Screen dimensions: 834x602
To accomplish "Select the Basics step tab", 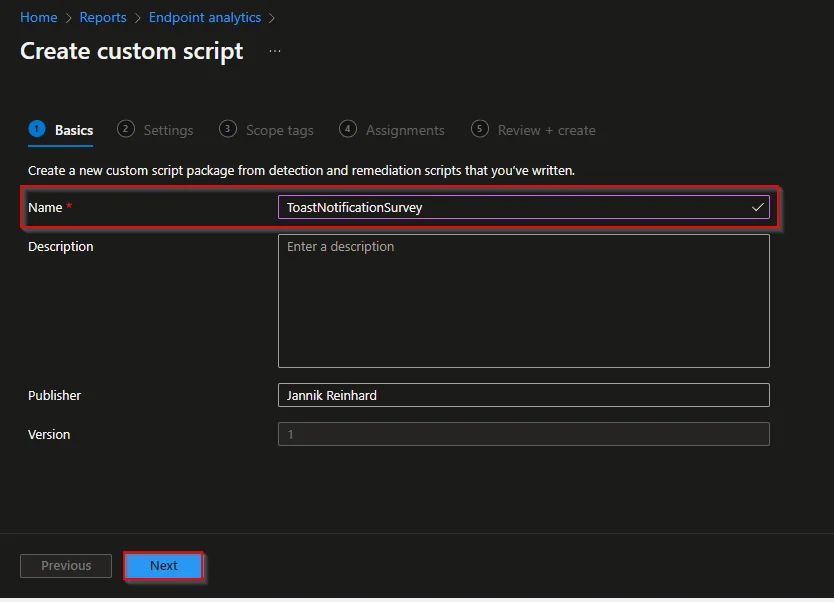I will click(x=61, y=130).
